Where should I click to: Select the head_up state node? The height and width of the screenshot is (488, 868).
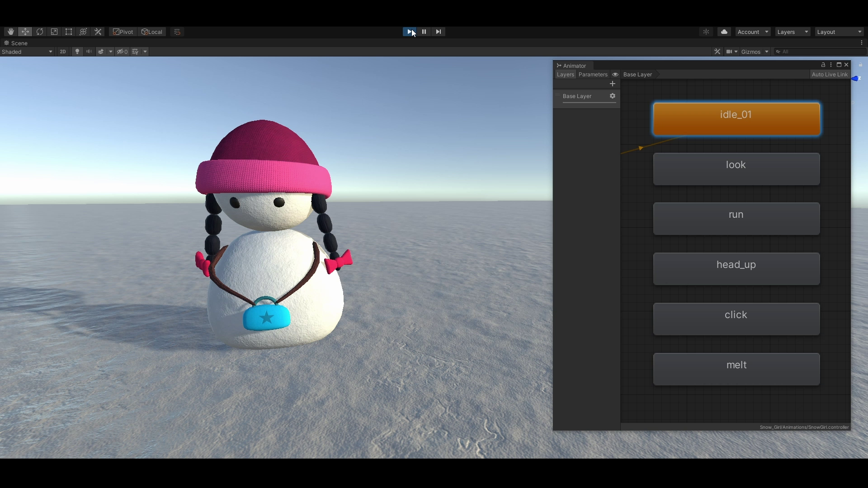pos(736,269)
